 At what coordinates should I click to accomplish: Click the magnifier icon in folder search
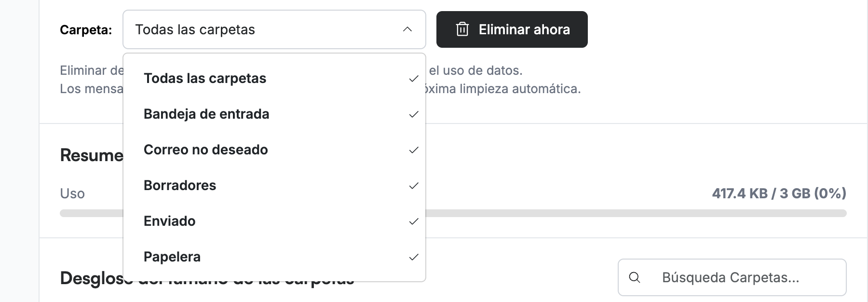(635, 277)
